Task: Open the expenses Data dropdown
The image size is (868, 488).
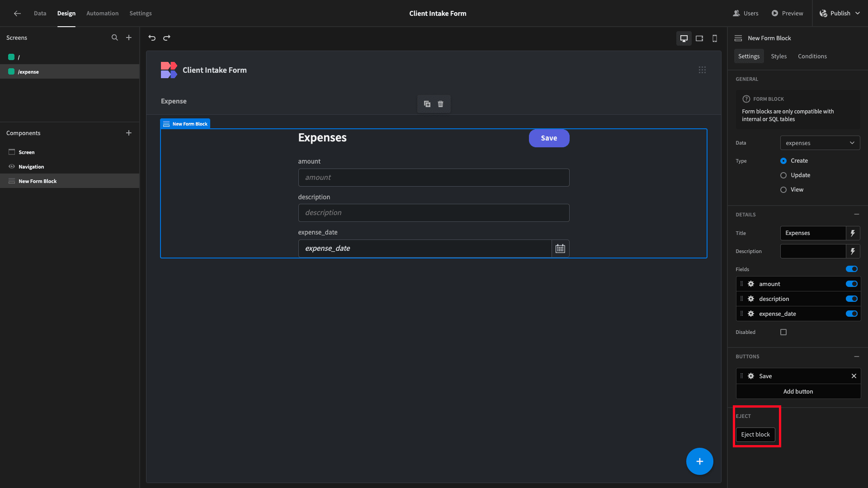Action: (820, 143)
